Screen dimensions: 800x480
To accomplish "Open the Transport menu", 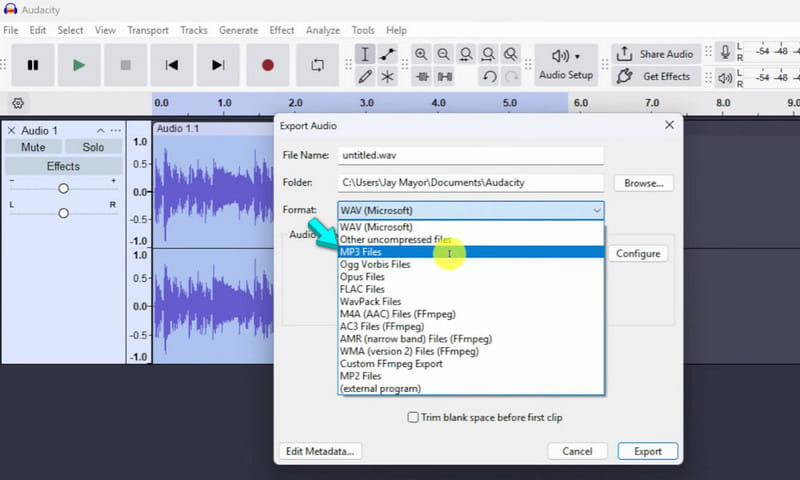I will coord(148,30).
